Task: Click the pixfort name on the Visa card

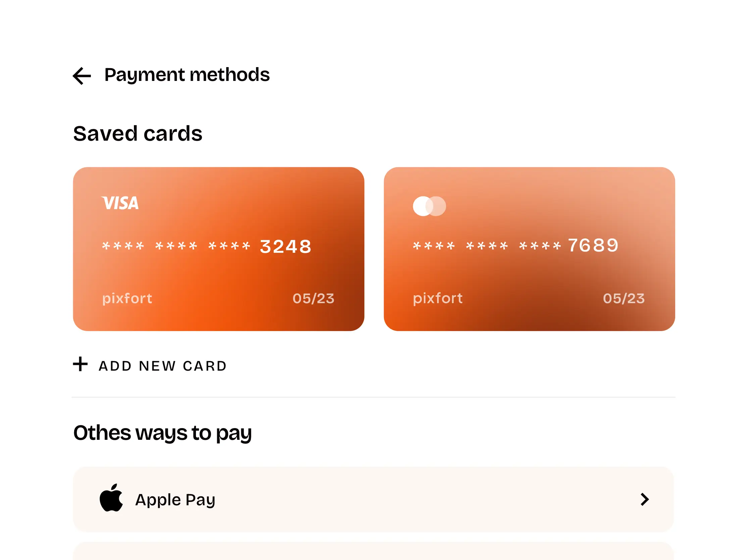Action: point(127,298)
